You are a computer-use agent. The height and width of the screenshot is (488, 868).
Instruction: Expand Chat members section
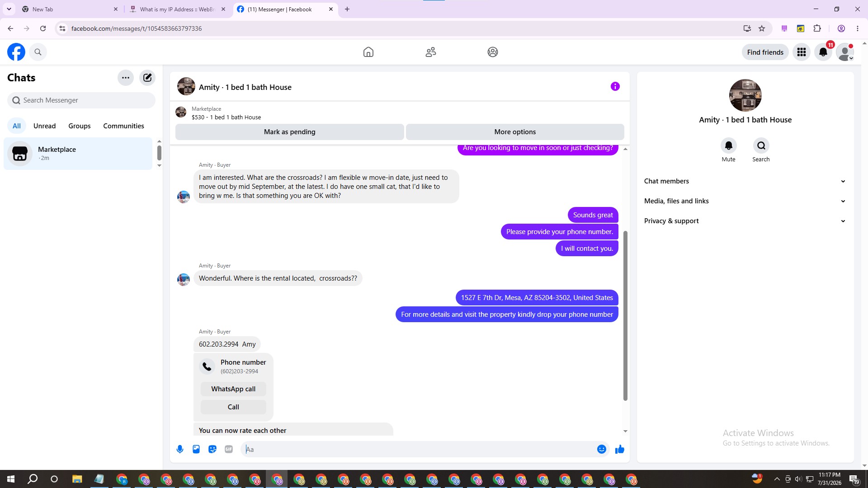coord(745,181)
